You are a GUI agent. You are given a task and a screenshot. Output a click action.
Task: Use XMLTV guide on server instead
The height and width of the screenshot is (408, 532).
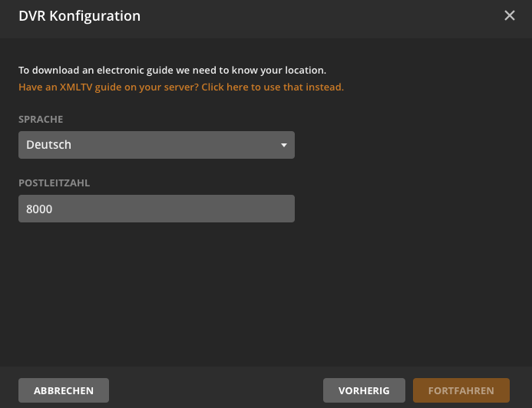[180, 87]
